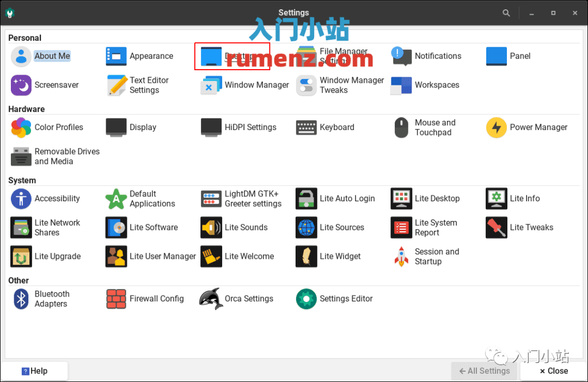Open Lite Tweaks
This screenshot has width=588, height=382.
[x=519, y=227]
